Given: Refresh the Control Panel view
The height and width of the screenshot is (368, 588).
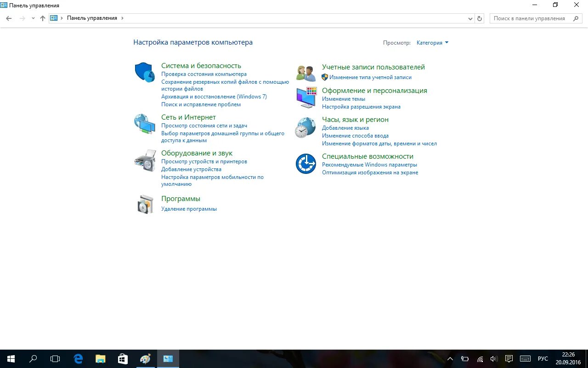Looking at the screenshot, I should tap(480, 18).
